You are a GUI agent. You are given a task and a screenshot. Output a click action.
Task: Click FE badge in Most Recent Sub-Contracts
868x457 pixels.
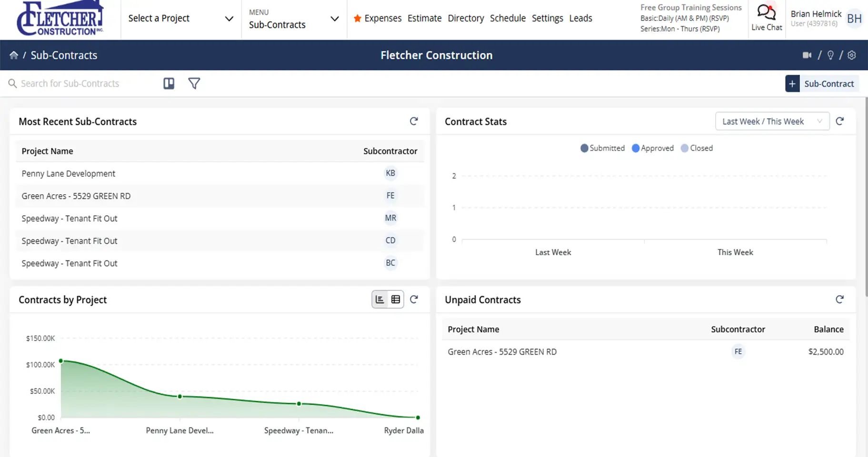click(390, 196)
